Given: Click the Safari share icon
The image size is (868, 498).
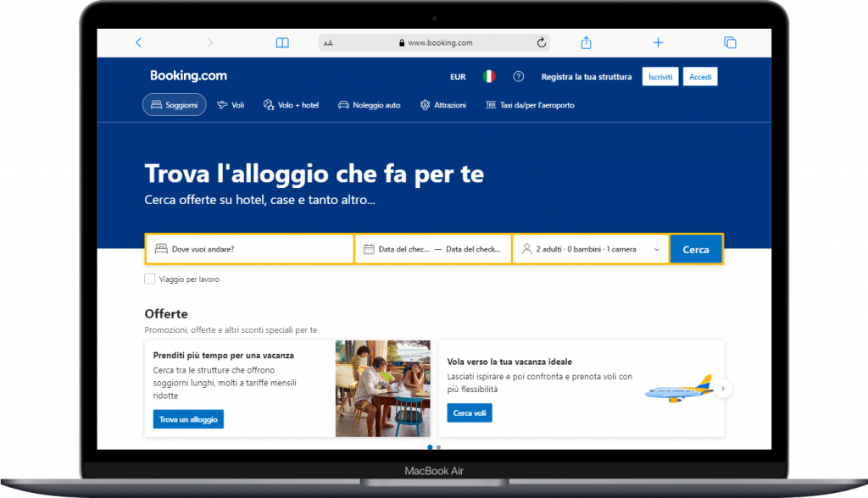Looking at the screenshot, I should point(586,42).
